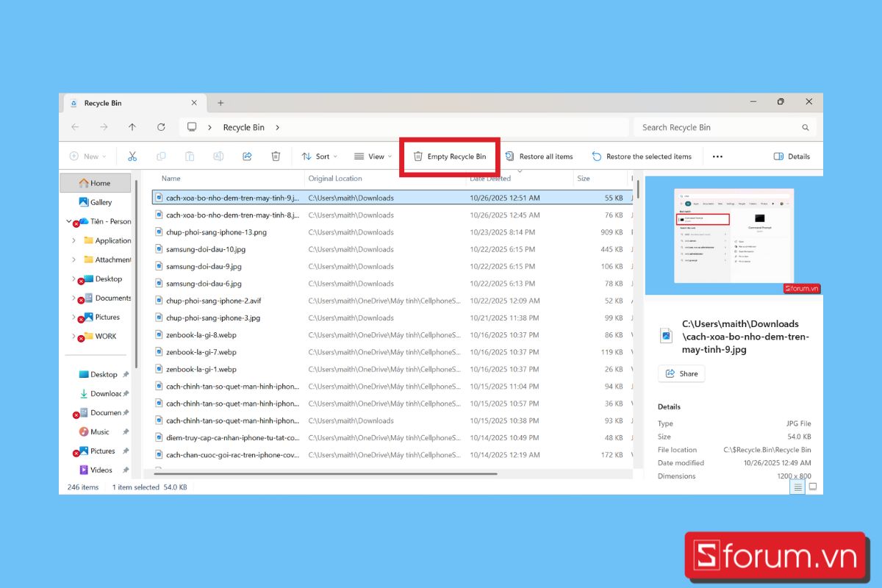
Task: Expand the Desktop folder tree chevron
Action: click(x=73, y=279)
